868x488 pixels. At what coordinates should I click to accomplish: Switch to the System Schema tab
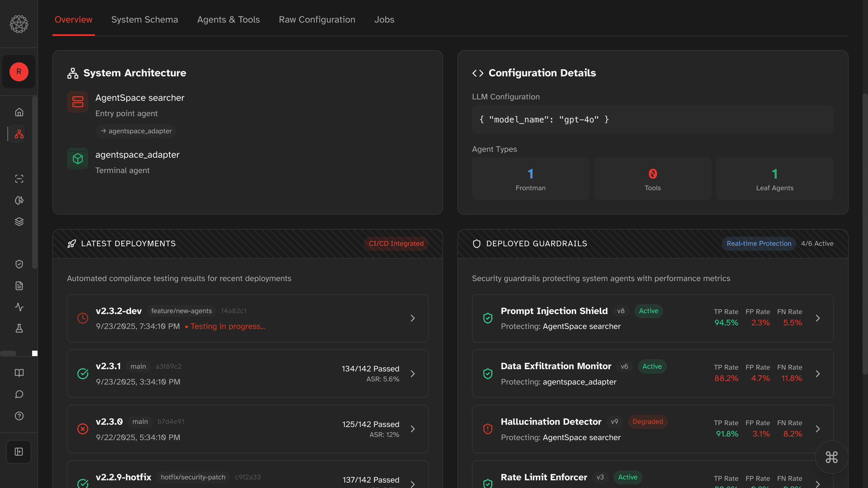point(144,19)
